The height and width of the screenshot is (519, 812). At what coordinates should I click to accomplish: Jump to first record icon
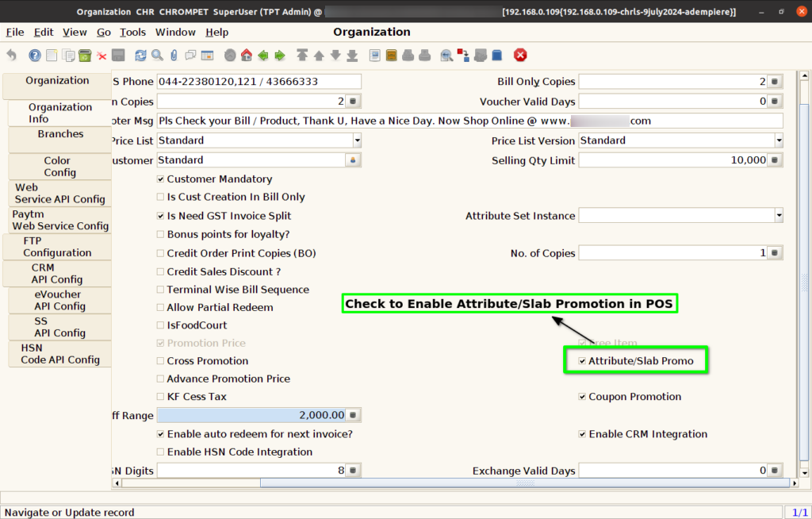[302, 55]
